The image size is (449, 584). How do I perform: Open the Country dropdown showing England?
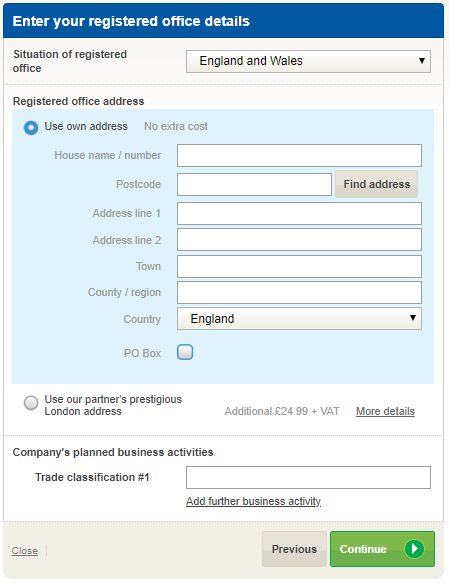coord(299,318)
